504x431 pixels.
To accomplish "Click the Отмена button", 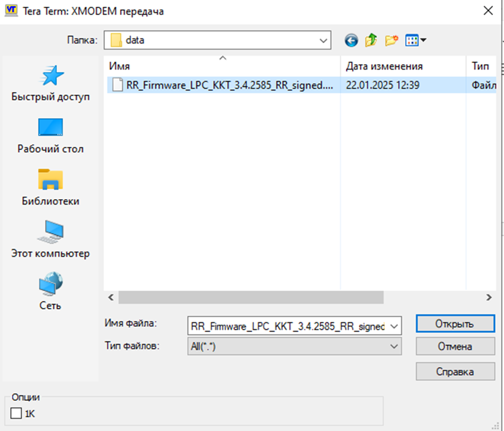I will (x=455, y=346).
